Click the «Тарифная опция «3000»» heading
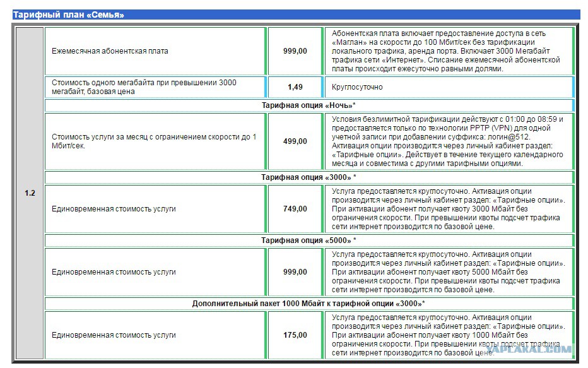 click(x=309, y=177)
